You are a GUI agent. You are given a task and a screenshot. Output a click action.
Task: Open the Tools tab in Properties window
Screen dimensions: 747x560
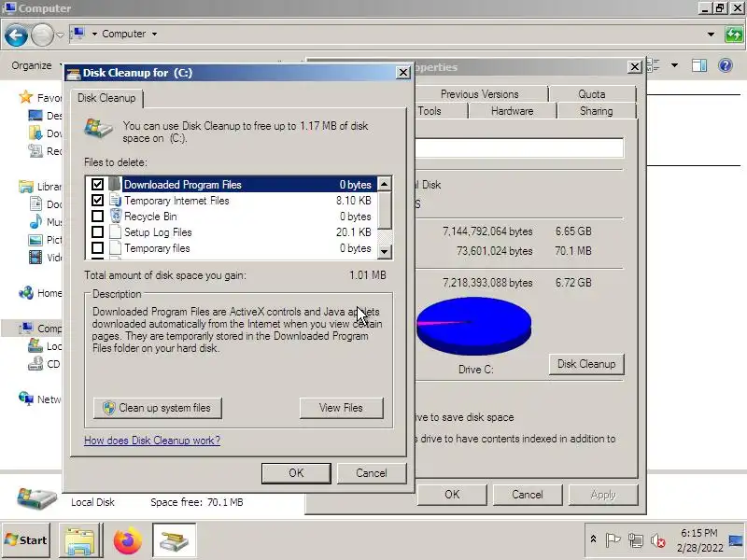point(430,111)
